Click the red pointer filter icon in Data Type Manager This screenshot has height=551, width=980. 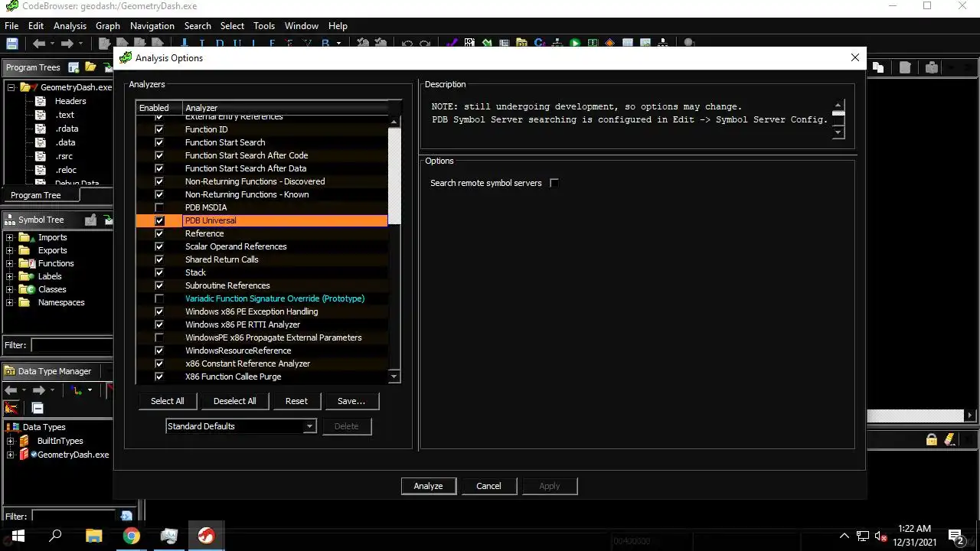(11, 408)
